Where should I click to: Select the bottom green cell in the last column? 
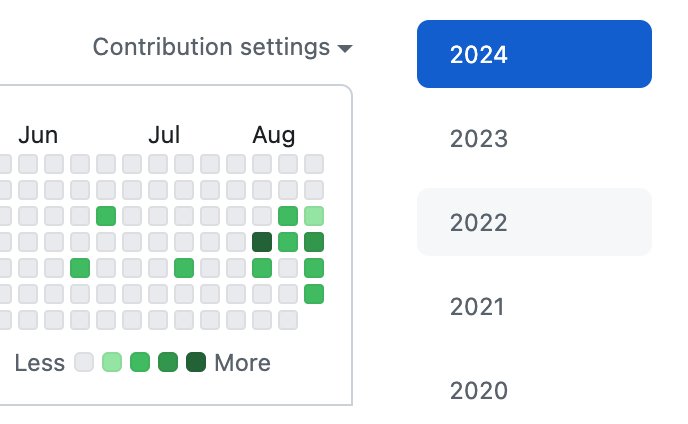point(314,293)
